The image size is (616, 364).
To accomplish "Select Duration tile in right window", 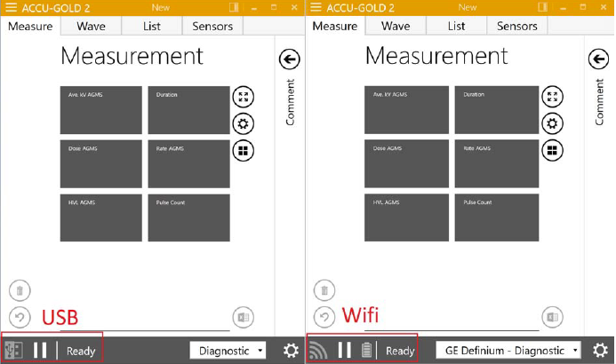I will (497, 110).
